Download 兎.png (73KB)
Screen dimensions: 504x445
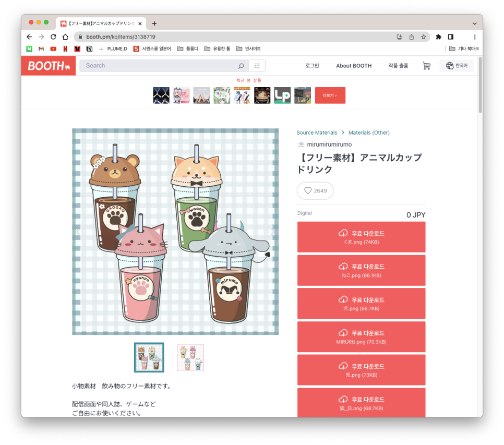(361, 370)
